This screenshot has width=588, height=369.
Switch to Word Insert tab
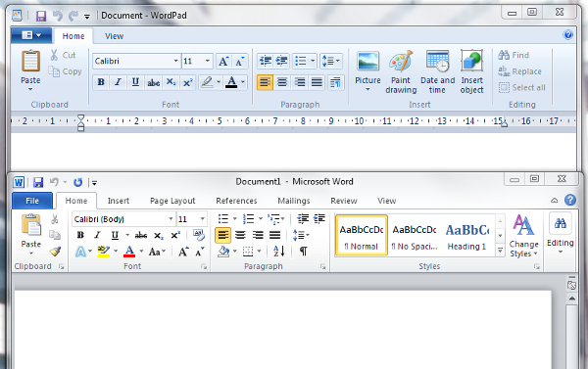tap(119, 201)
